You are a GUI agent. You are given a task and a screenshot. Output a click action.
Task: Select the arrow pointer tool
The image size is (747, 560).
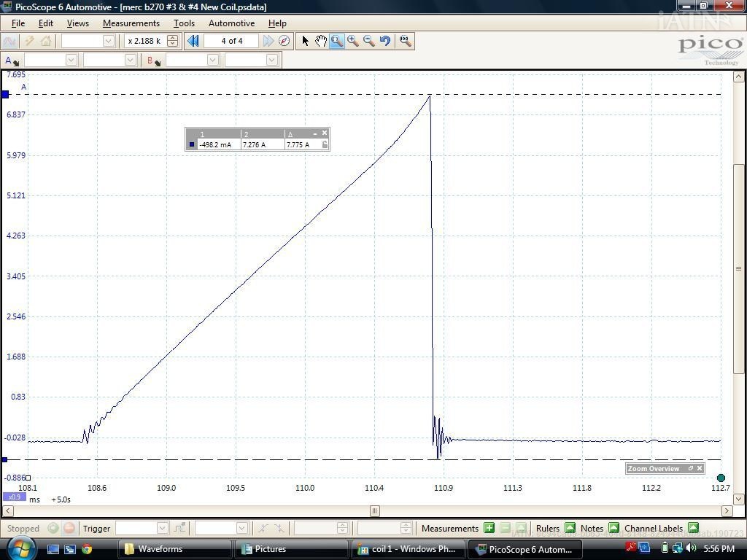tap(305, 41)
